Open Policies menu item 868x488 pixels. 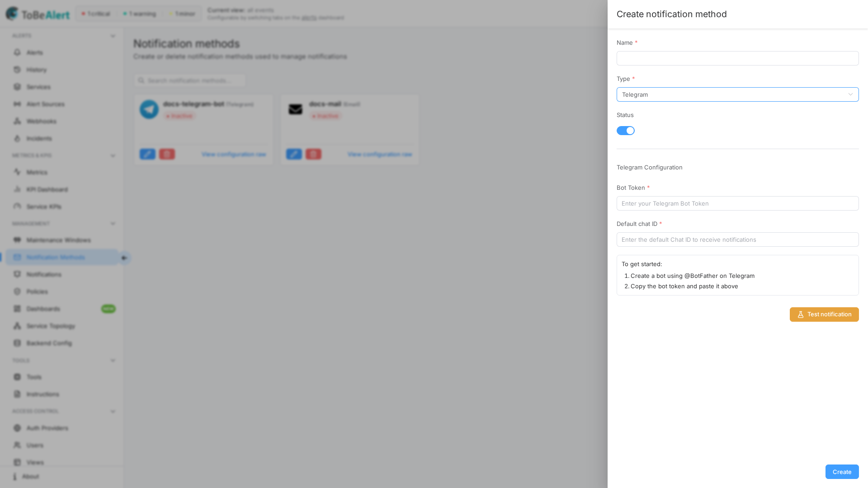61,291
